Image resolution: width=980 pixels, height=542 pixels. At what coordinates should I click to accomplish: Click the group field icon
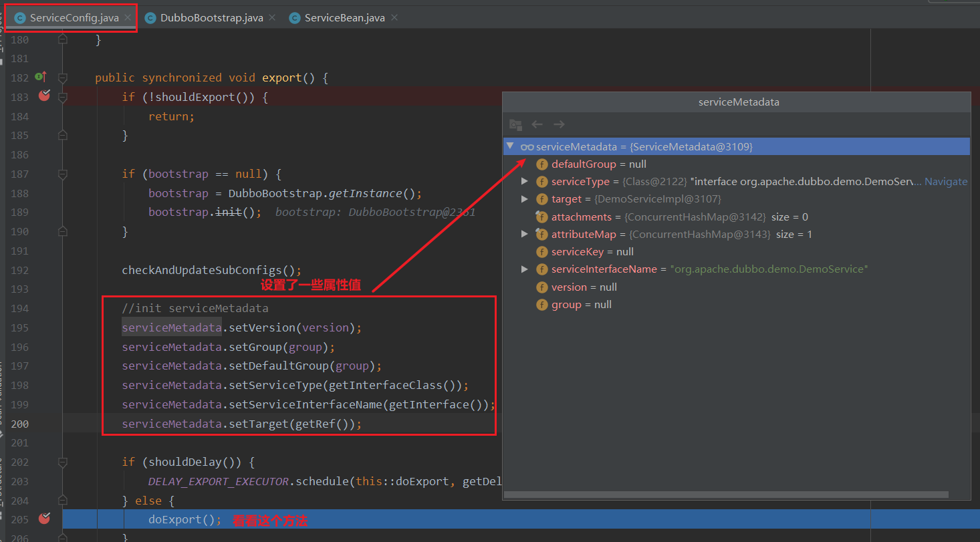point(542,305)
